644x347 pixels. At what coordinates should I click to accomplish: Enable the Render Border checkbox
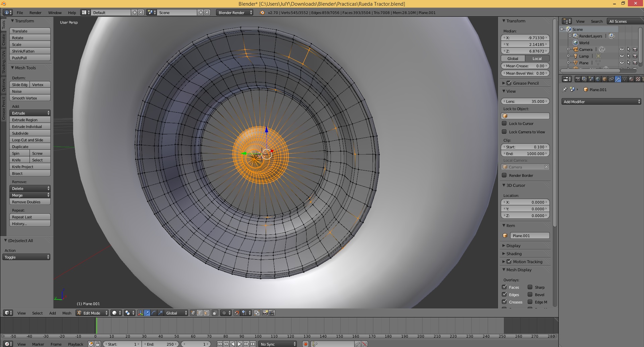pyautogui.click(x=504, y=175)
